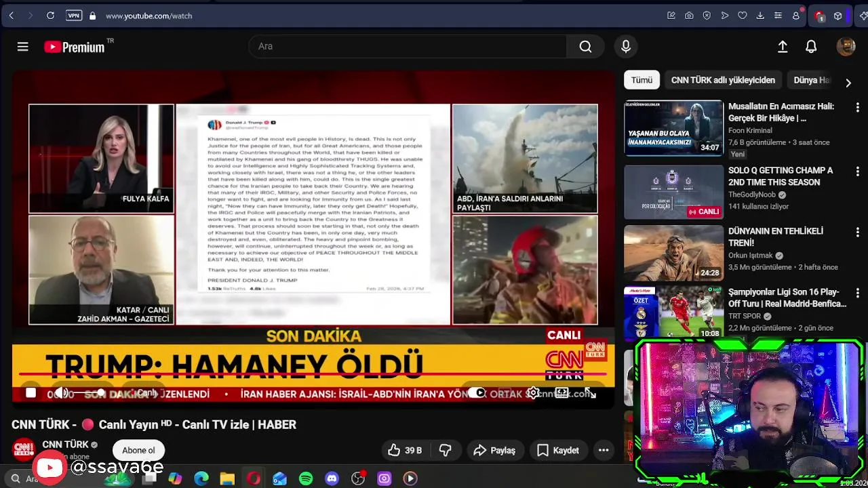Open the CNN TÜRK channel name link
The width and height of the screenshot is (868, 488).
point(65,445)
